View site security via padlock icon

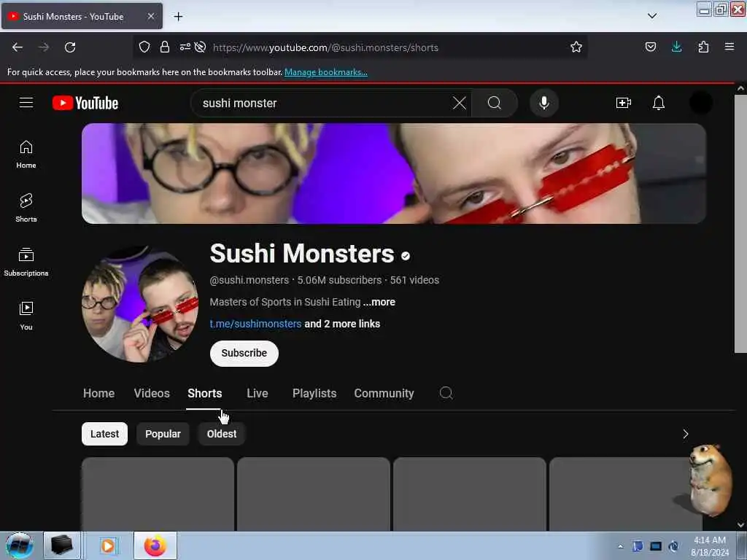(165, 47)
